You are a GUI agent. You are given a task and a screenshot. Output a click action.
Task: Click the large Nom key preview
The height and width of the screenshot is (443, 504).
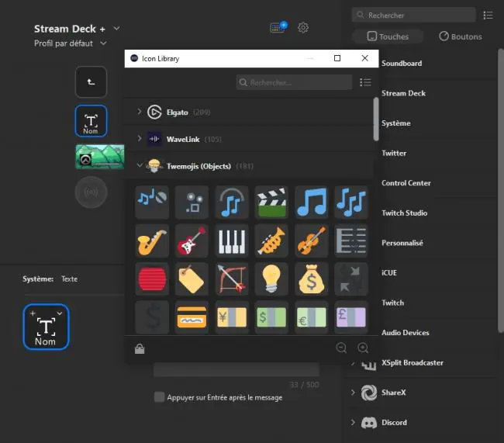point(46,327)
